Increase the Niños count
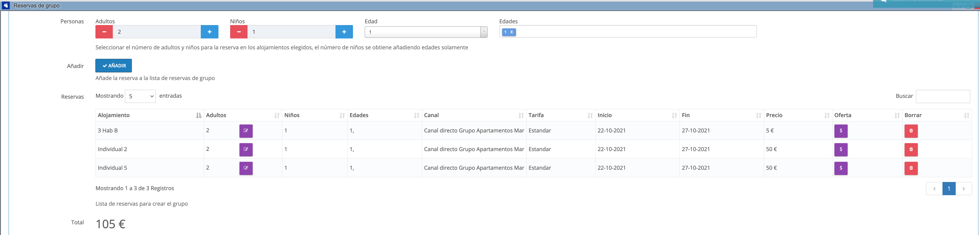The height and width of the screenshot is (235, 980). pyautogui.click(x=344, y=32)
